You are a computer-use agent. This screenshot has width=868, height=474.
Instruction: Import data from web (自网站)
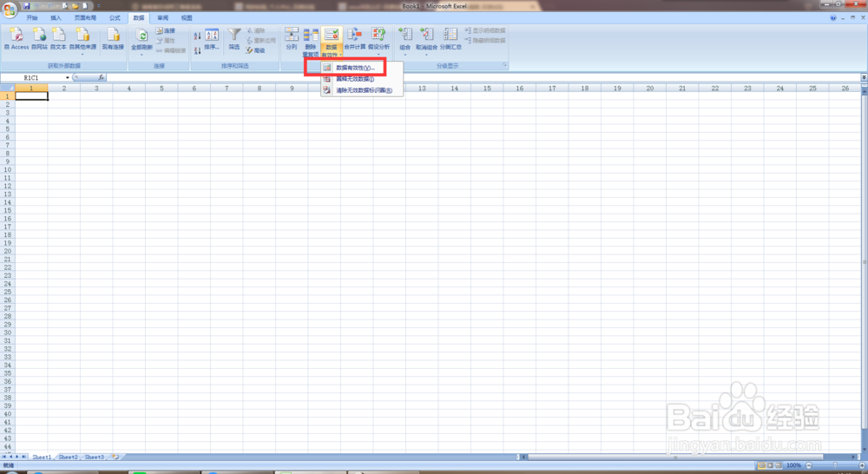pos(39,39)
